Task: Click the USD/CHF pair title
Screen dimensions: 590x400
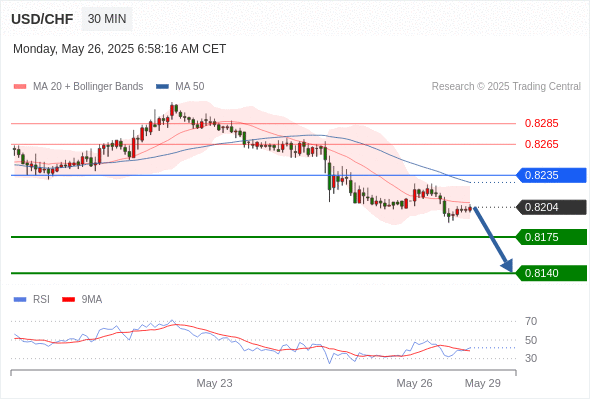Action: (42, 19)
